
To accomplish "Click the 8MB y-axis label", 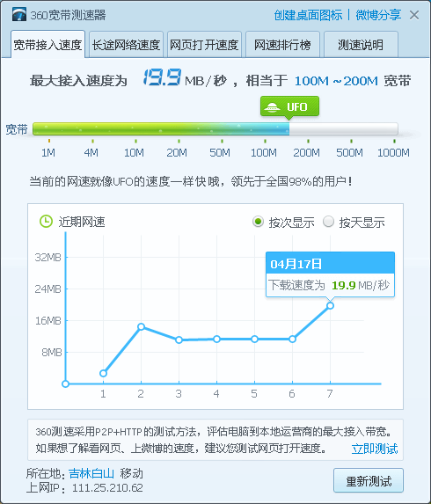I will coord(51,353).
